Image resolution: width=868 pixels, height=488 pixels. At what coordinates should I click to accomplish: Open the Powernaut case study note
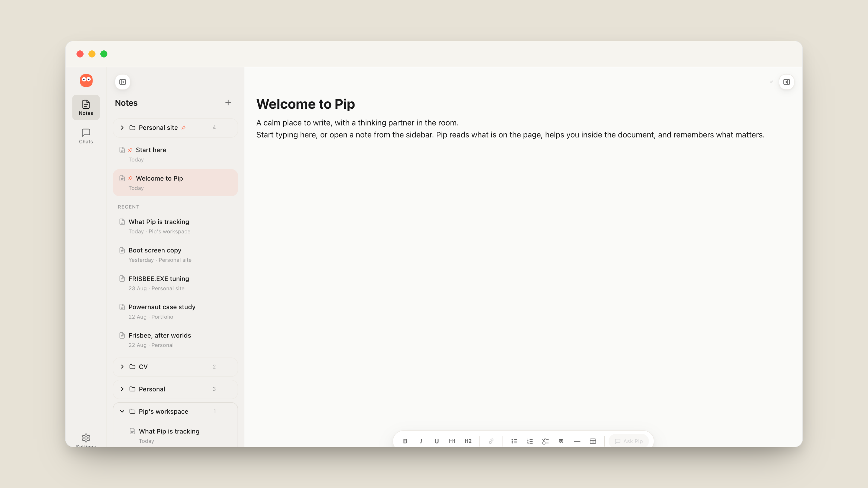tap(175, 312)
